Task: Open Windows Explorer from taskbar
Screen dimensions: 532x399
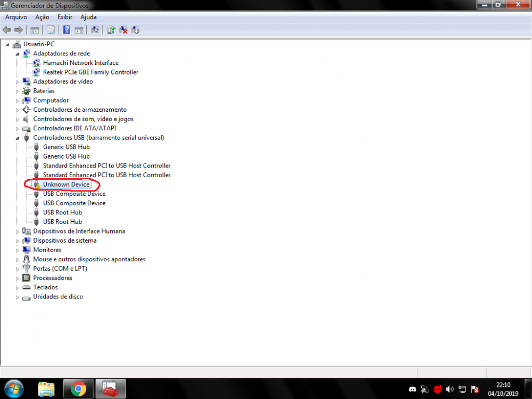Action: pos(46,389)
